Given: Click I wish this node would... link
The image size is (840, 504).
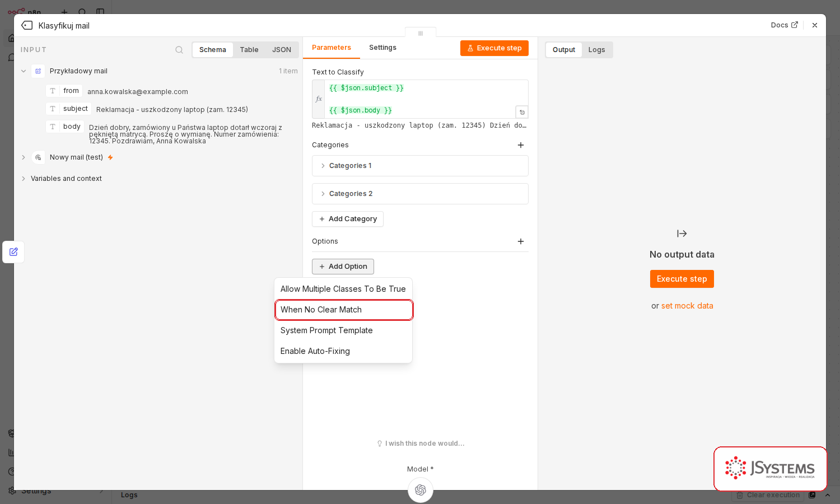Looking at the screenshot, I should (x=421, y=444).
